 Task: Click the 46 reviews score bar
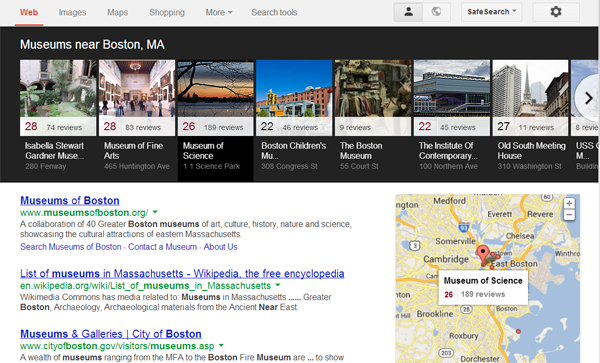(294, 127)
